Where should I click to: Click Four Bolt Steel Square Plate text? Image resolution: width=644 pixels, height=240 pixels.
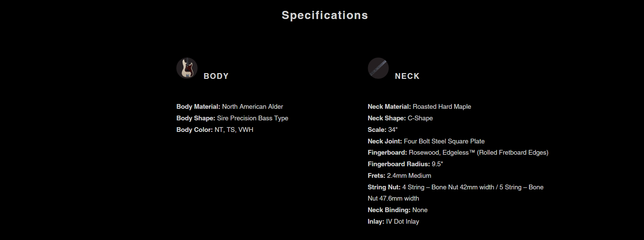pos(444,141)
